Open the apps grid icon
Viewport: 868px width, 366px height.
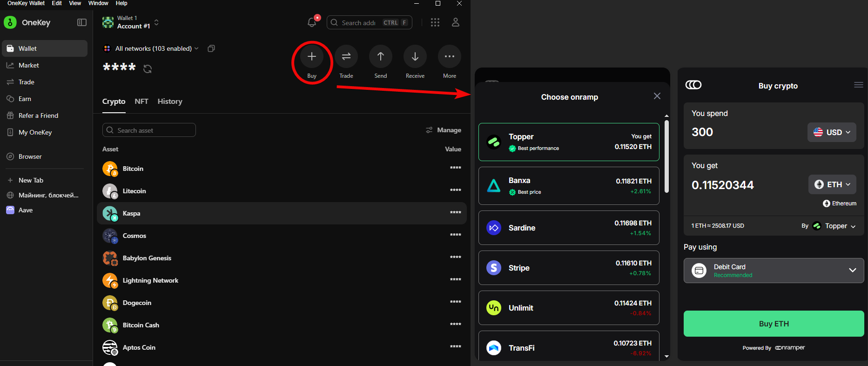435,22
